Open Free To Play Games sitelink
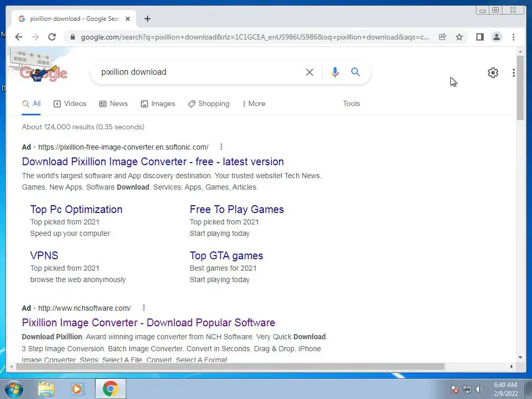 point(237,209)
